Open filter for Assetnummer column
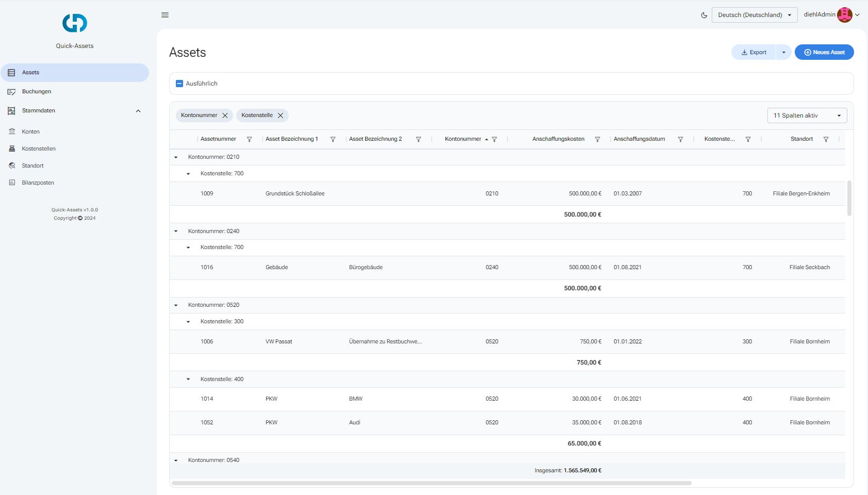 click(x=249, y=139)
